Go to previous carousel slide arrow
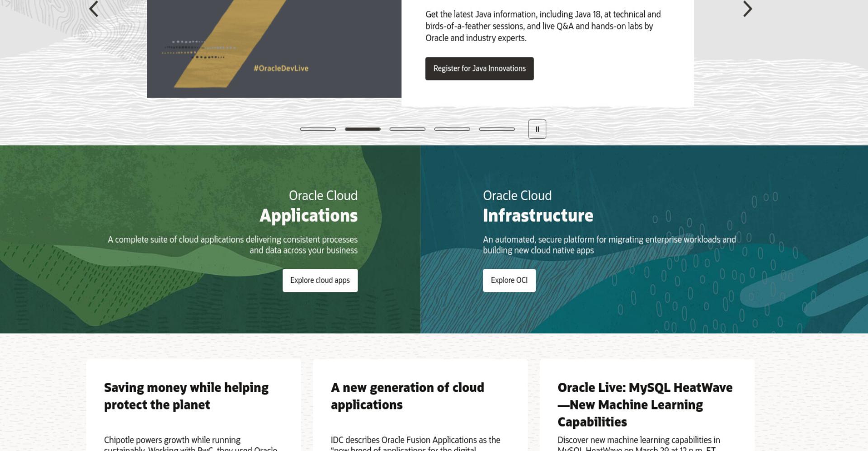Image resolution: width=868 pixels, height=451 pixels. click(x=94, y=9)
